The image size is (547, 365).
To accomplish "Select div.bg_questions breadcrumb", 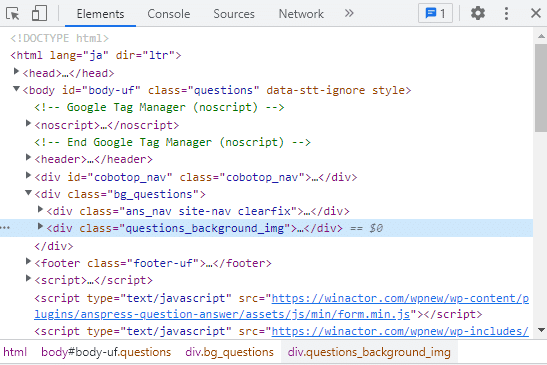I will click(x=229, y=352).
